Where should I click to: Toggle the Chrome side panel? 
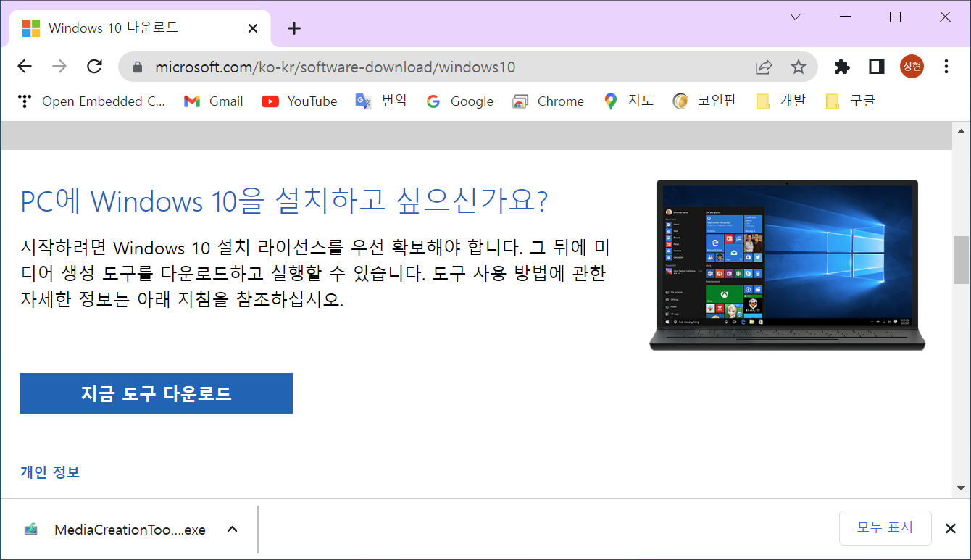click(877, 67)
